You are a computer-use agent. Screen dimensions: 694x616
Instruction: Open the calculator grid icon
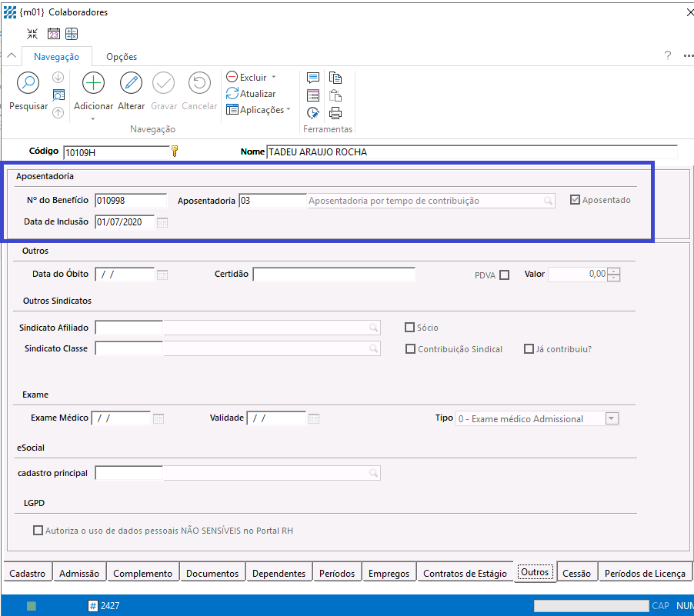72,34
